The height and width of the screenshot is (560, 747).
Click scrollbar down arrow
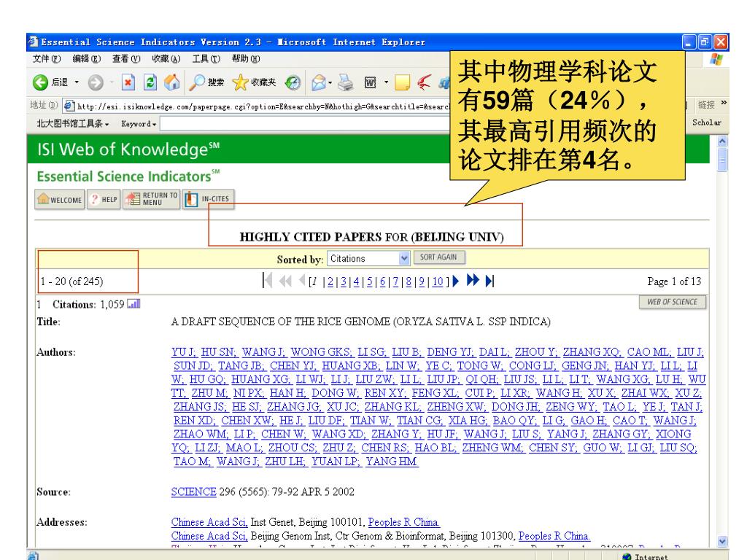click(722, 541)
